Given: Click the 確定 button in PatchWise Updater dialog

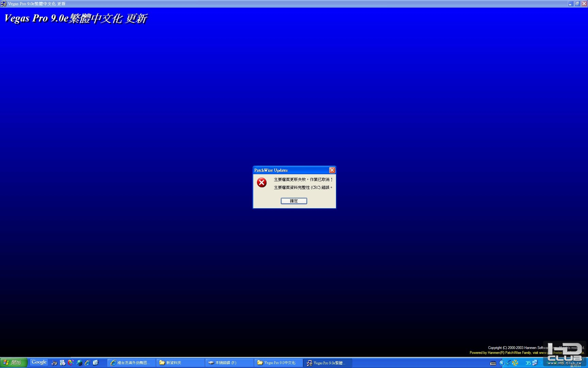Looking at the screenshot, I should [x=294, y=201].
